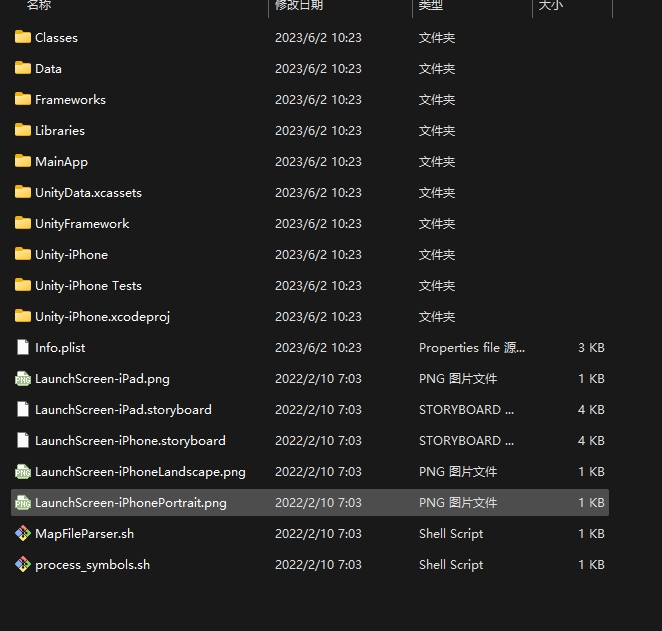
Task: Click the UnityFramework folder name
Action: [82, 224]
